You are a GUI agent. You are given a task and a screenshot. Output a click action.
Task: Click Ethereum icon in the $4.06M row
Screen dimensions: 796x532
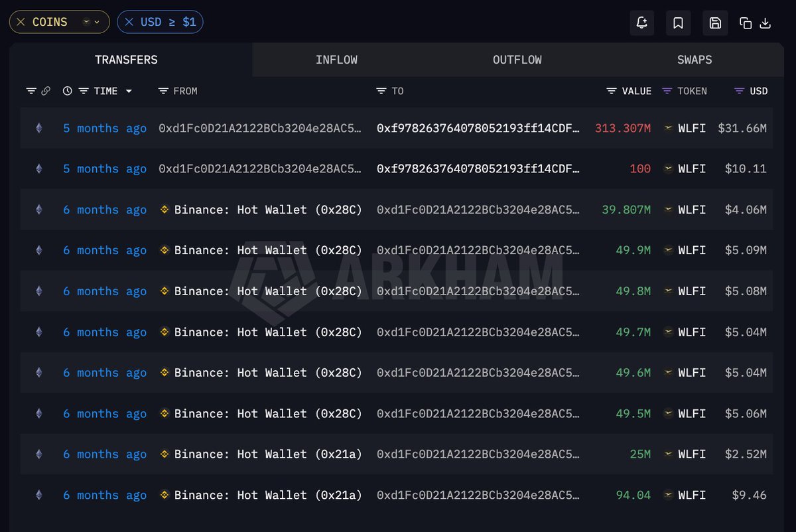(x=38, y=210)
